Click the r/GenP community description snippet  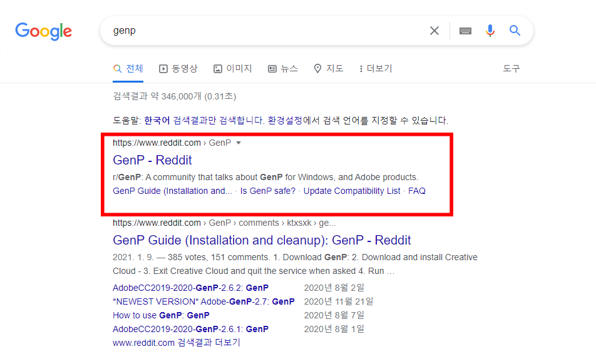tap(265, 177)
